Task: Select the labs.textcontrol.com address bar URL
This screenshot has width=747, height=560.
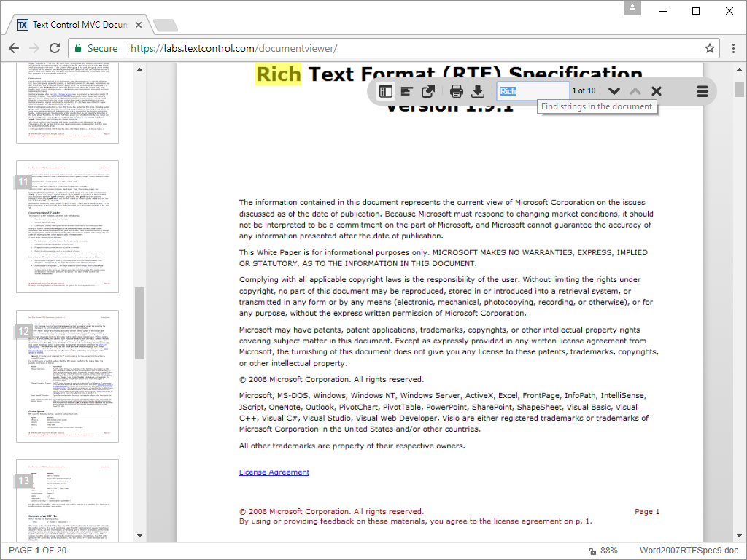Action: tap(233, 48)
